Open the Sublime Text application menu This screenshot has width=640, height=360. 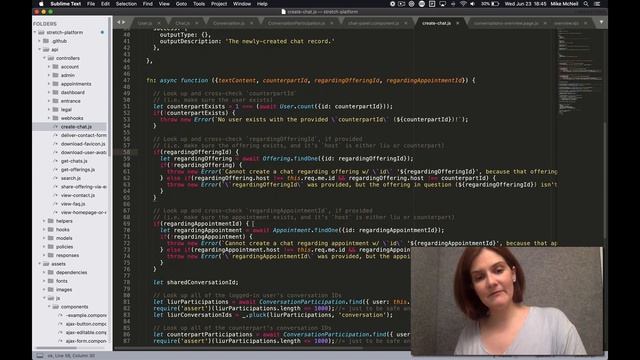[65, 4]
